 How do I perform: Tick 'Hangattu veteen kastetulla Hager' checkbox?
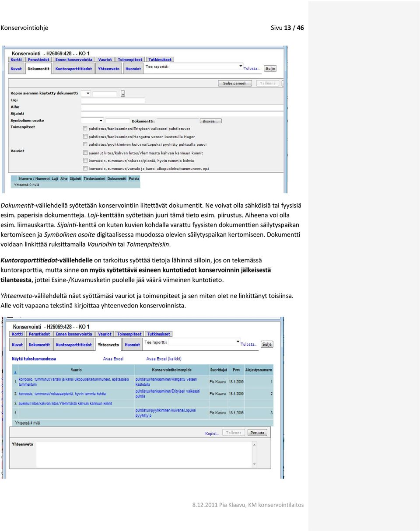(x=85, y=136)
